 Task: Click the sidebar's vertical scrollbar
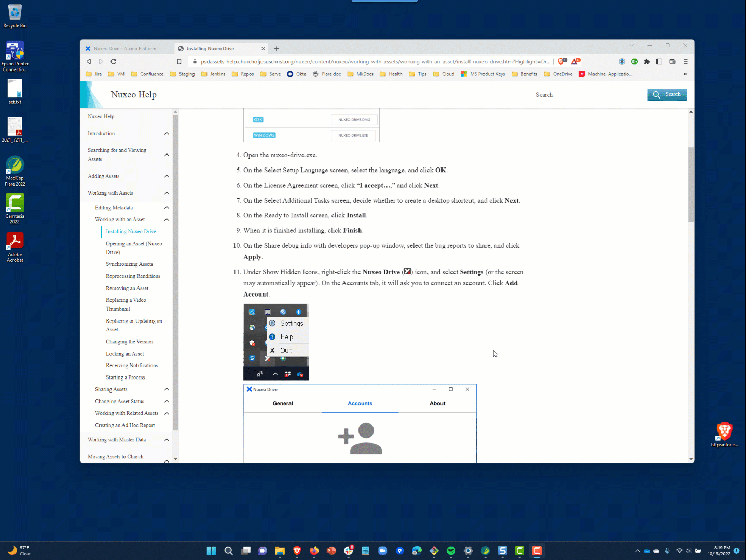pos(175,272)
